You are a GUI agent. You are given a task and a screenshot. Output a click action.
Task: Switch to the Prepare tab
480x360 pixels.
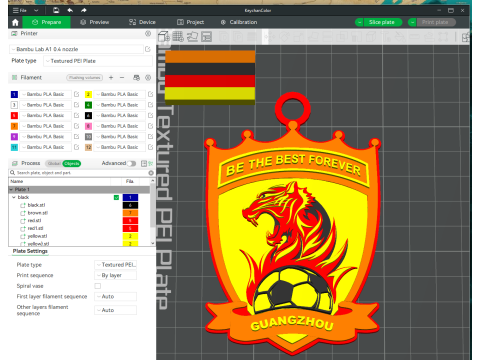tap(47, 22)
